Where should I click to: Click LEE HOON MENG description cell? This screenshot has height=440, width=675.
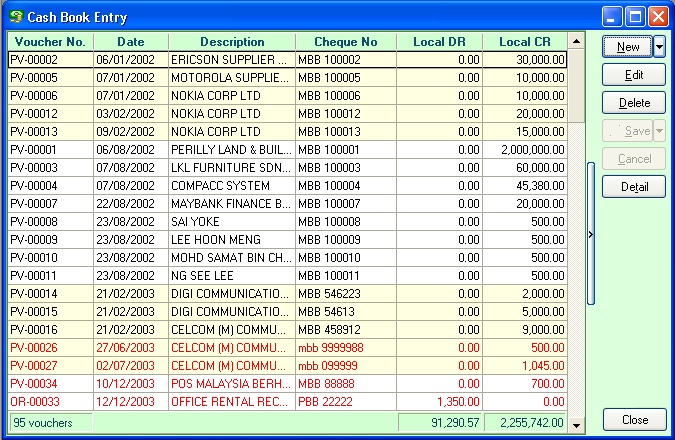(232, 240)
